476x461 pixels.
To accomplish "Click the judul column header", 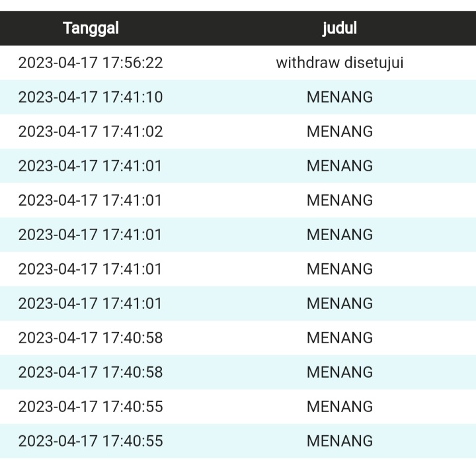I will tap(340, 28).
